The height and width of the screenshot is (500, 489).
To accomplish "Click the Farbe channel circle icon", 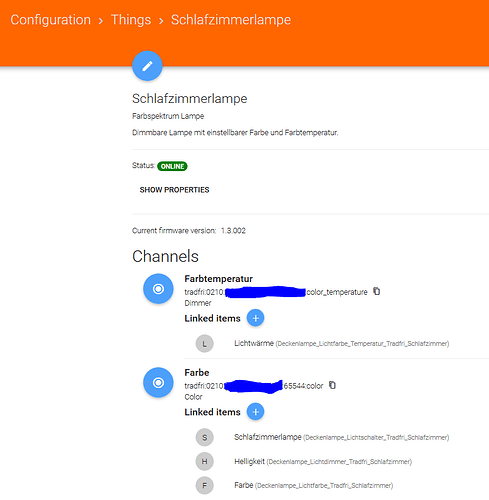I will (158, 382).
